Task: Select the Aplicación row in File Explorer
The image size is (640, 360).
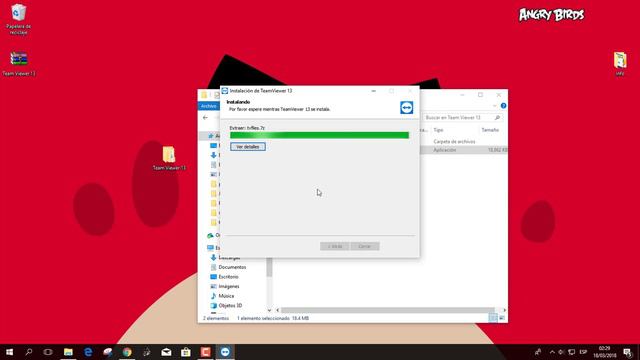Action: click(445, 150)
